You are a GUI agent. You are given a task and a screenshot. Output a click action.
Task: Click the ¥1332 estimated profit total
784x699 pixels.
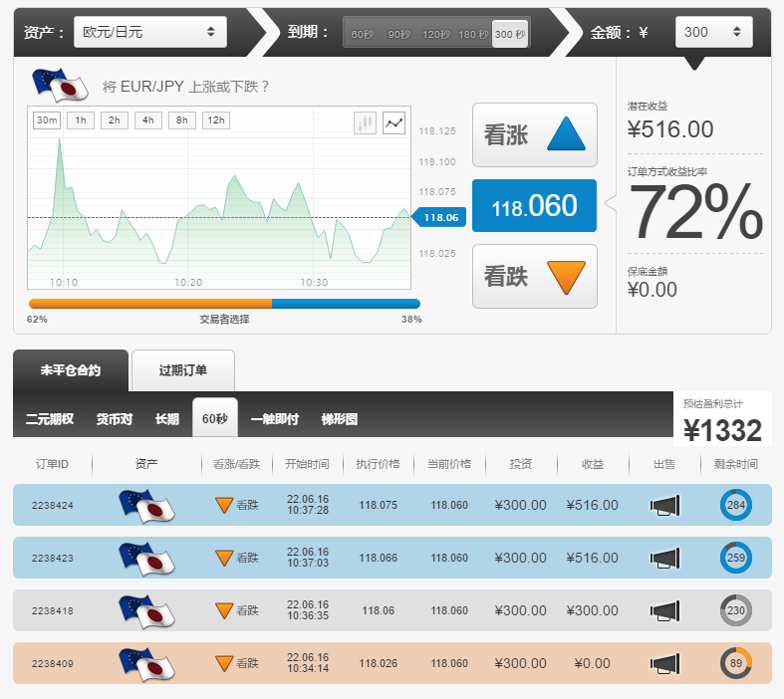[722, 430]
